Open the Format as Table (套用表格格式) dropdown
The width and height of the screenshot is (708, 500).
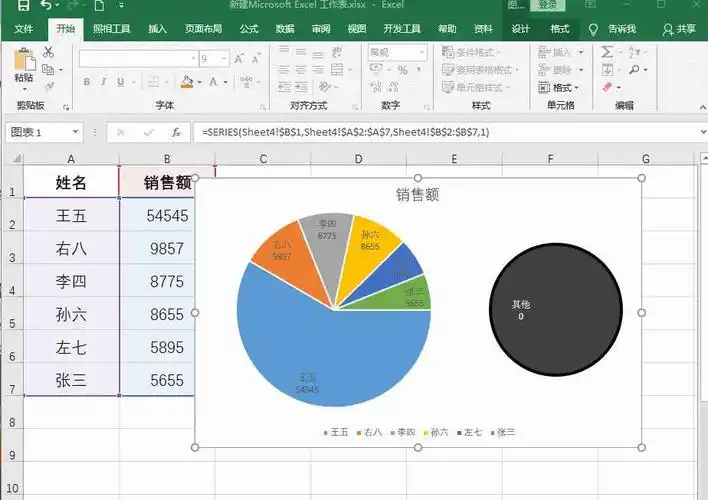[x=480, y=70]
